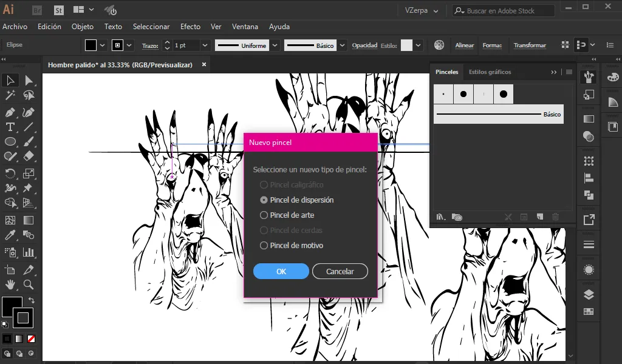Select the Rotate tool
622x364 pixels.
pyautogui.click(x=10, y=174)
